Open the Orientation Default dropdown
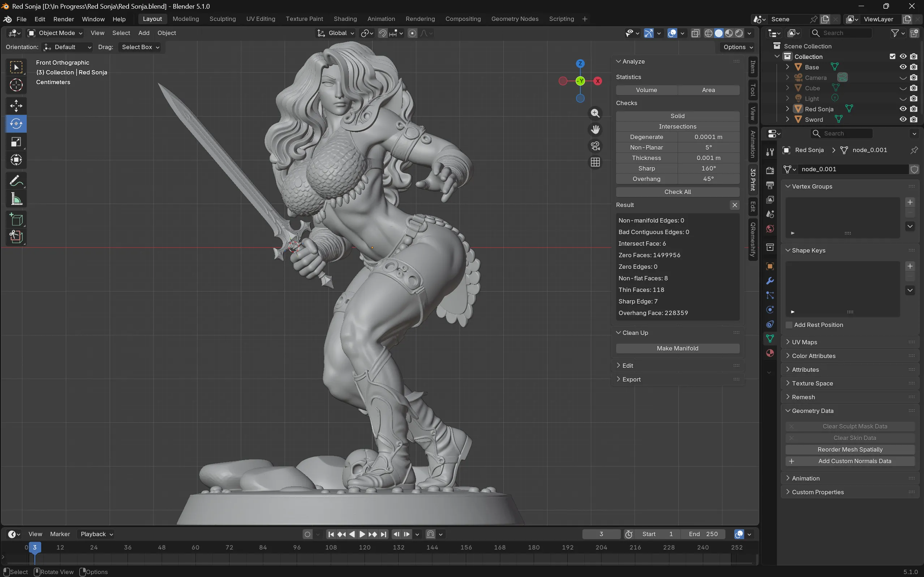Screen dimensions: 924x577 coord(68,47)
